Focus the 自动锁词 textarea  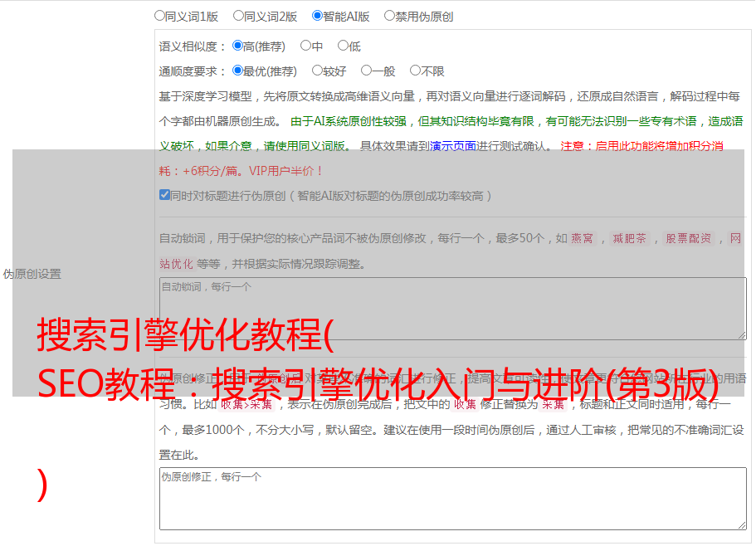pos(453,309)
